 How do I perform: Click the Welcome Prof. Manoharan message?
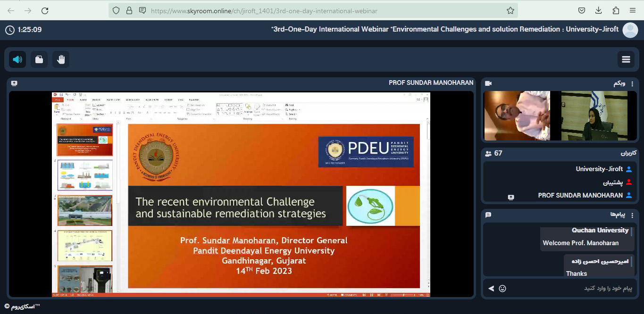tap(580, 243)
